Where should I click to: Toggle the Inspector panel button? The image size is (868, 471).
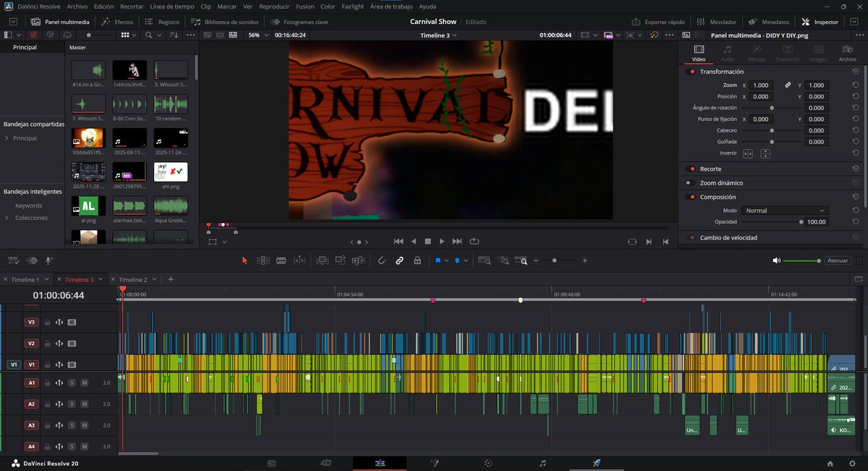pos(820,22)
